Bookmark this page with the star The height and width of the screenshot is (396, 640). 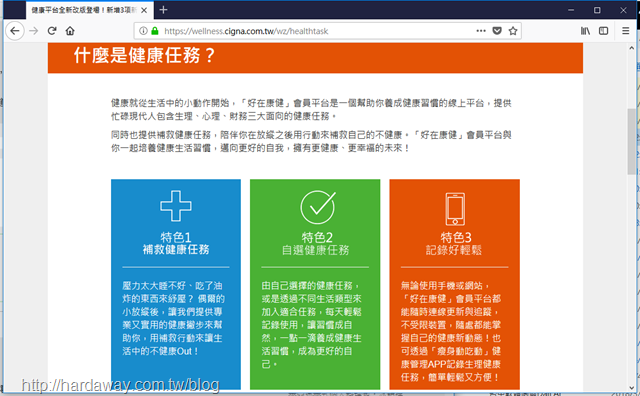click(513, 31)
